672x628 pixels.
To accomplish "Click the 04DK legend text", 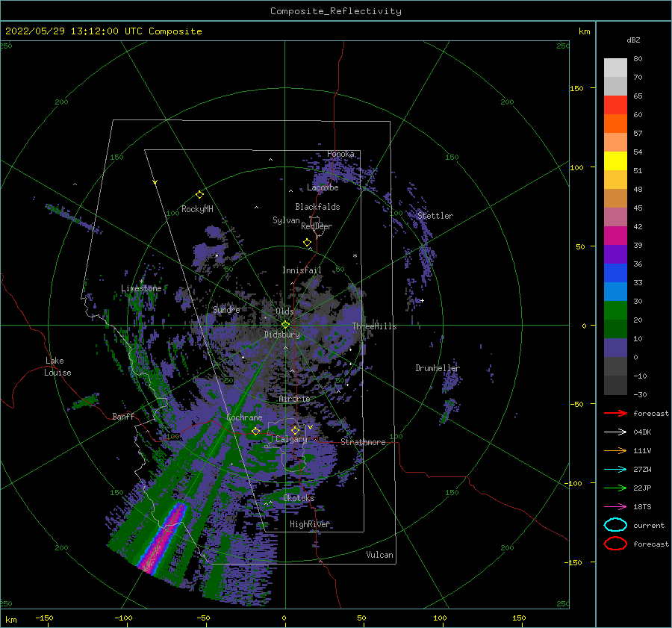I will point(642,432).
